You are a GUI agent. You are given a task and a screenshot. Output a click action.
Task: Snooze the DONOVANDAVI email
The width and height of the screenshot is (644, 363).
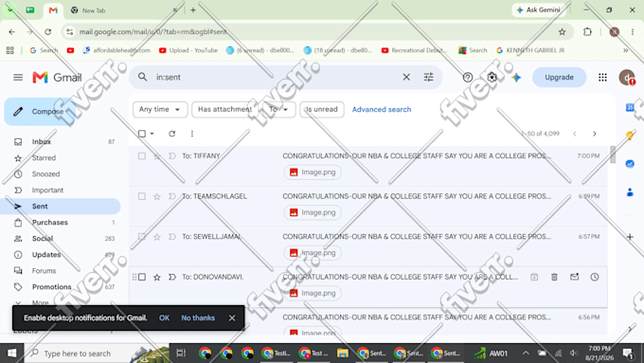click(x=595, y=277)
